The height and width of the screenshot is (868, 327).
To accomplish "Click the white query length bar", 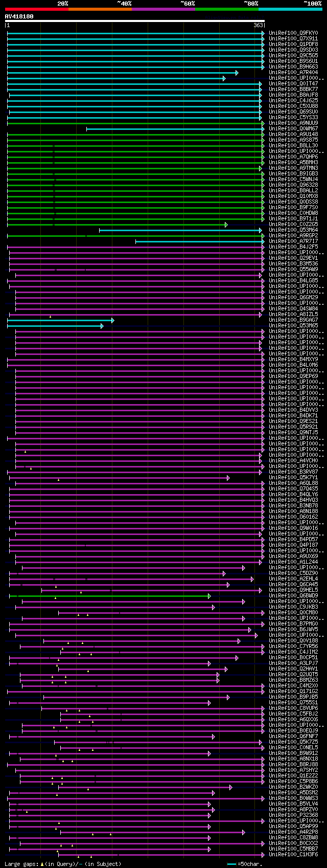I will click(135, 21).
